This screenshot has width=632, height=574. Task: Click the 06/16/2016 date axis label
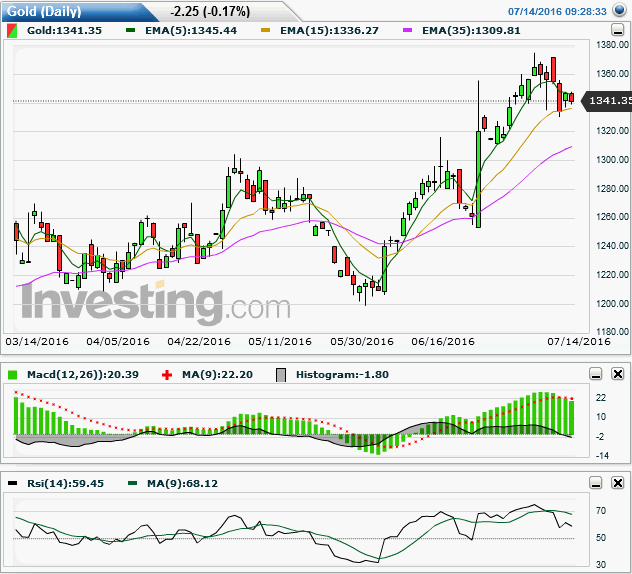coord(443,342)
